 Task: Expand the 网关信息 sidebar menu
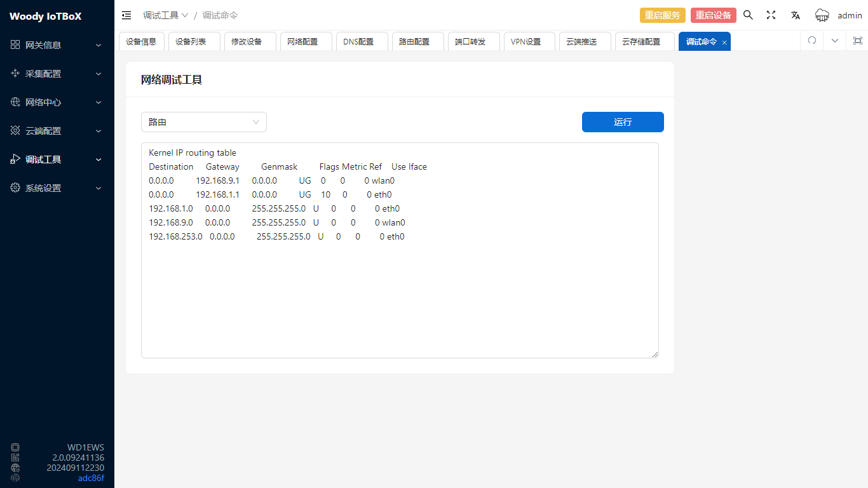57,45
